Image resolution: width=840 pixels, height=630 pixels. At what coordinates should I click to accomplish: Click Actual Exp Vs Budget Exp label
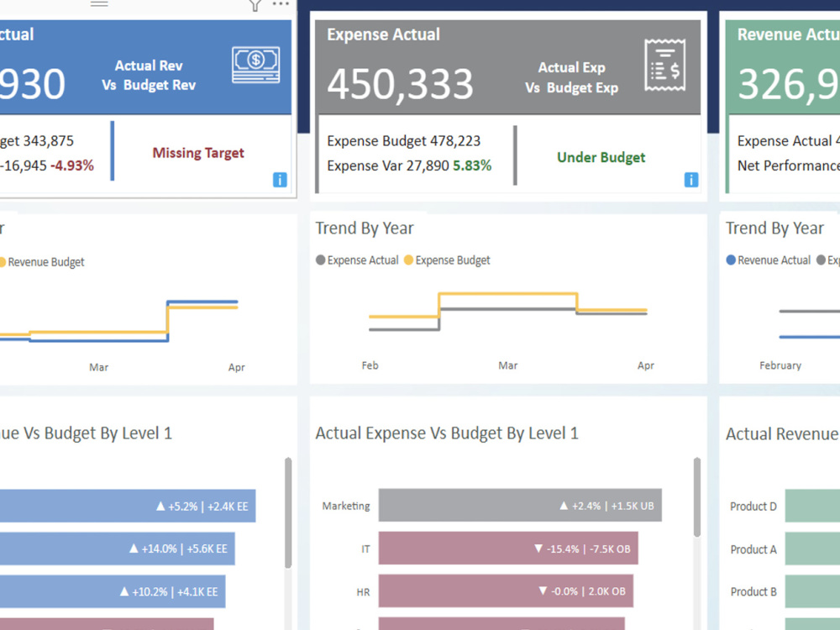click(571, 77)
